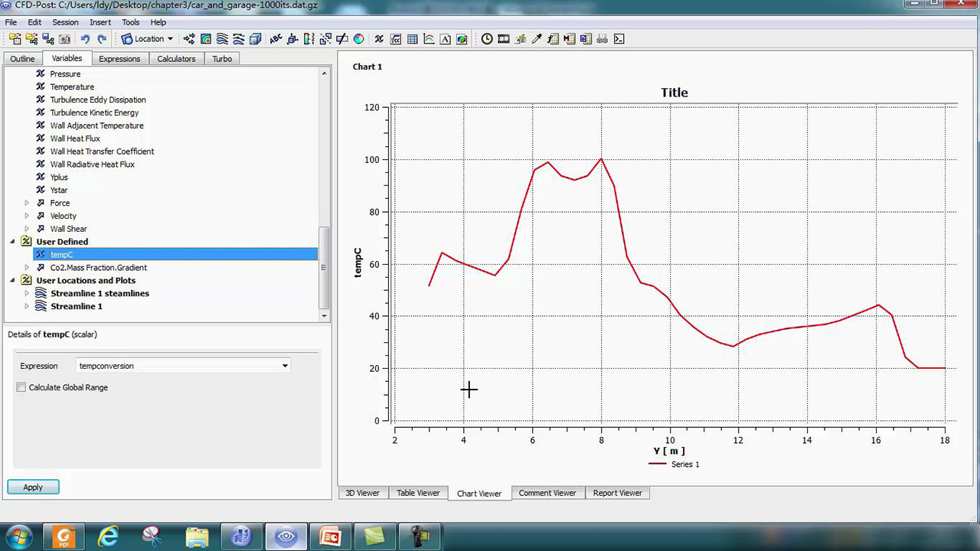Open the Tools menu
This screenshot has height=551, width=980.
tap(131, 22)
